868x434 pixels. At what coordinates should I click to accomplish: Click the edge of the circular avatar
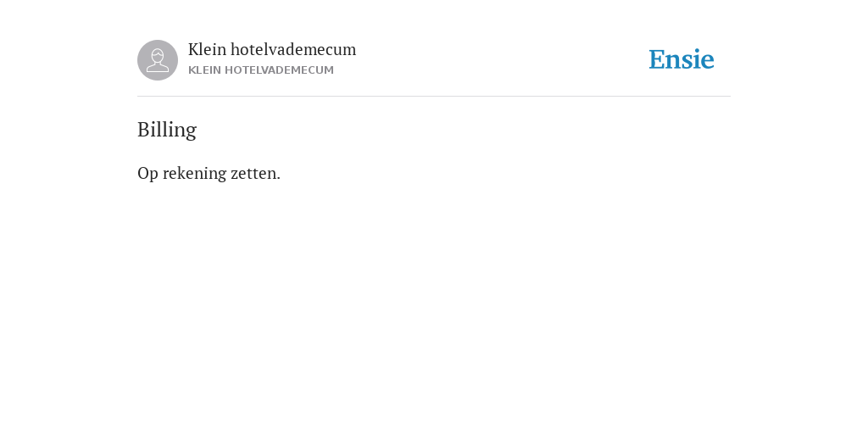pyautogui.click(x=139, y=60)
